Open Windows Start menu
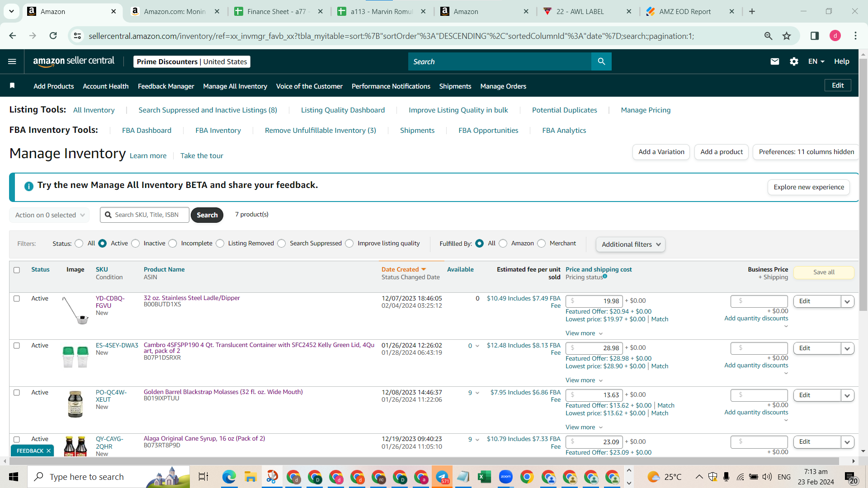Viewport: 868px width, 488px height. click(14, 477)
